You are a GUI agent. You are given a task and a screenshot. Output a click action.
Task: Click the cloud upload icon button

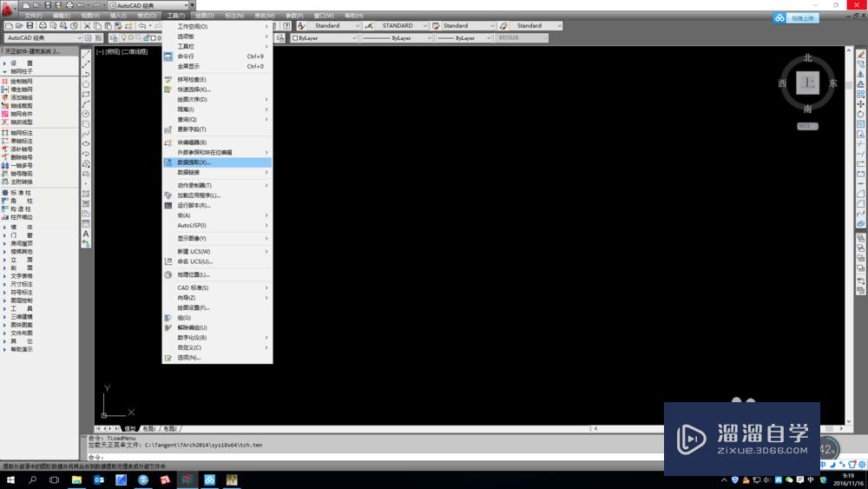click(x=796, y=18)
